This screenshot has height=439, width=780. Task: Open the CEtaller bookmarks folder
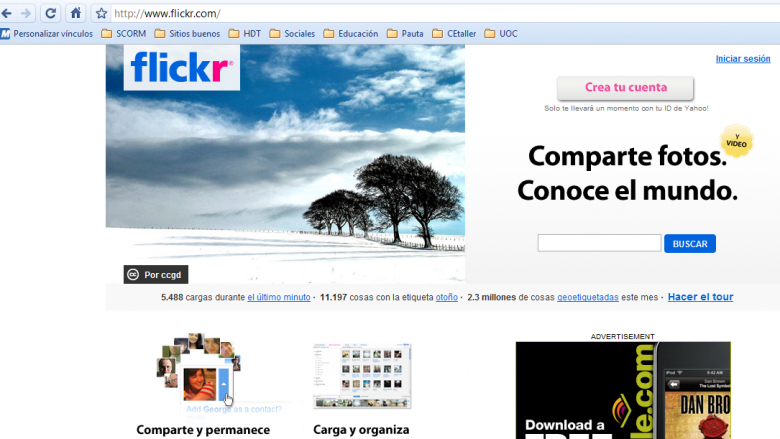point(454,34)
